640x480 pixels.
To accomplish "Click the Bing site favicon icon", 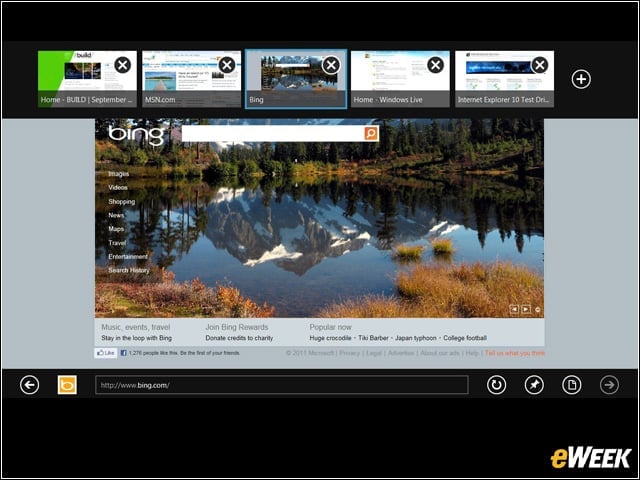I will pos(67,384).
